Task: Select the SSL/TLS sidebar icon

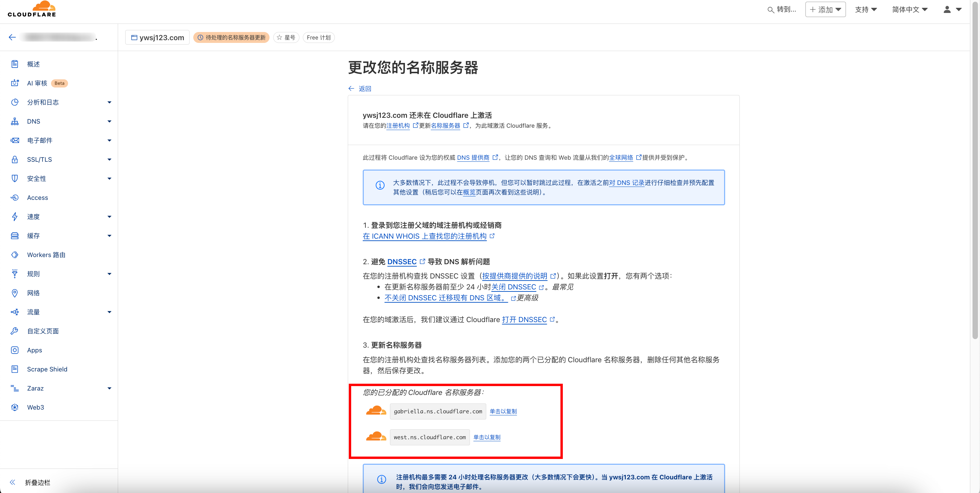Action: (x=15, y=160)
